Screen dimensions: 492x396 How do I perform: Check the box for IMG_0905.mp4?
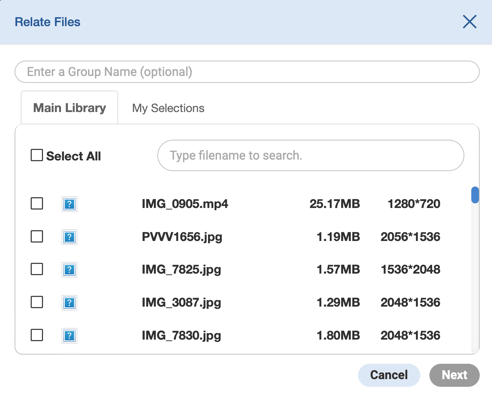[x=37, y=203]
